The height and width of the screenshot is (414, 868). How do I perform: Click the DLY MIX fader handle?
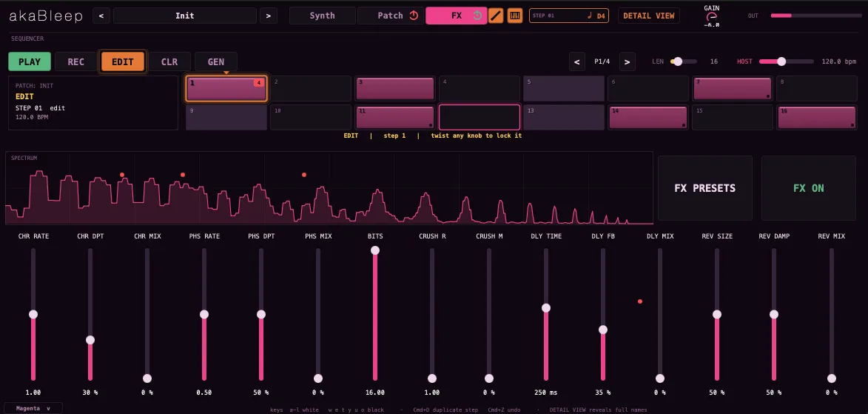[660, 378]
